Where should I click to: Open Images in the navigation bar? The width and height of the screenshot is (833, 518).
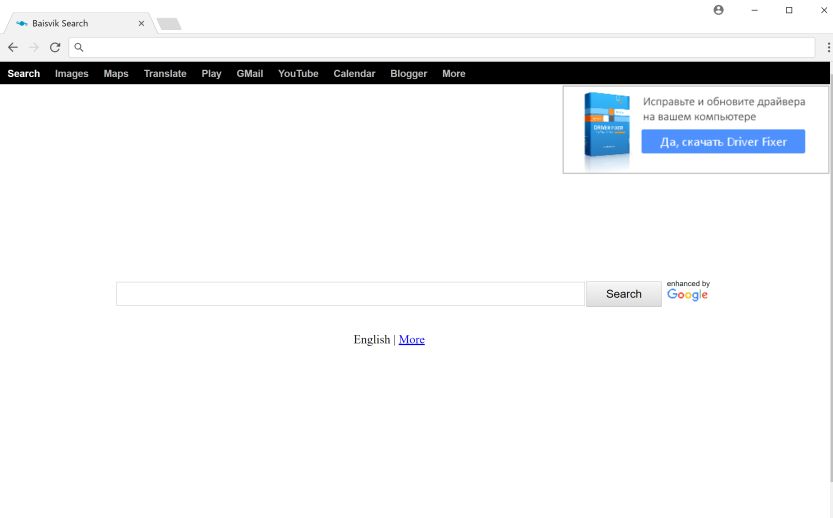(x=72, y=74)
